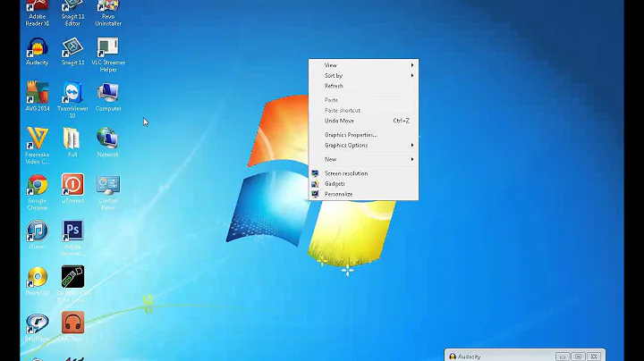Choose Refresh from the context menu
The height and width of the screenshot is (361, 644).
tap(363, 86)
